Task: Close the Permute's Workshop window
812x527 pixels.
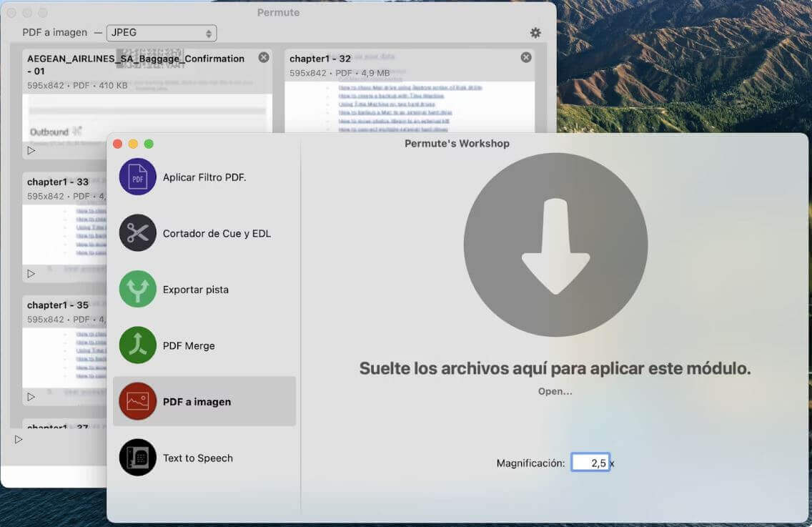Action: (x=117, y=144)
